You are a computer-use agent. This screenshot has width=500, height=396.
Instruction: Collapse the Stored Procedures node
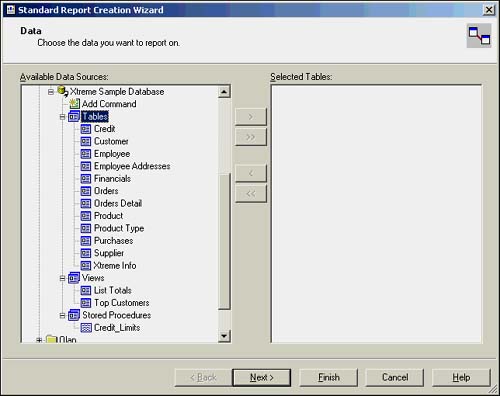62,316
